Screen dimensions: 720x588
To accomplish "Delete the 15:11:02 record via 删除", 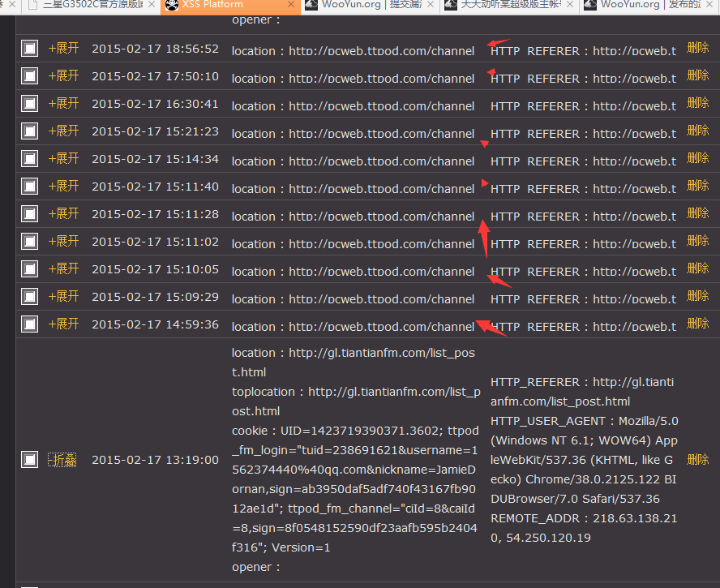I will coord(698,241).
